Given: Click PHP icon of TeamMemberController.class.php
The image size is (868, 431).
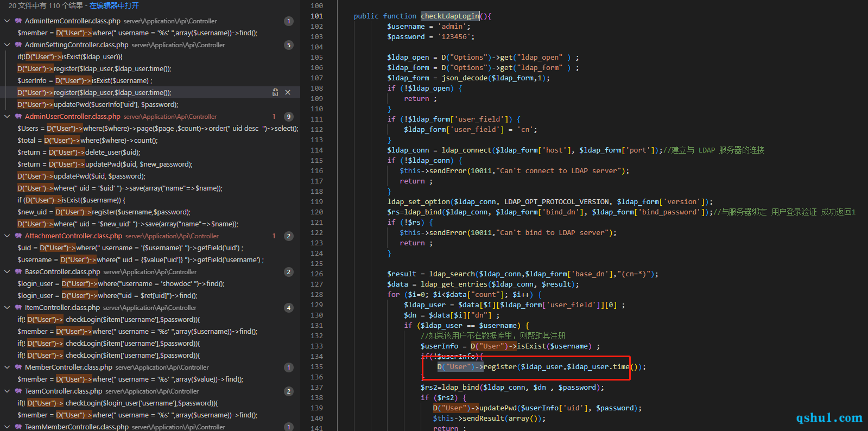Looking at the screenshot, I should tap(18, 427).
